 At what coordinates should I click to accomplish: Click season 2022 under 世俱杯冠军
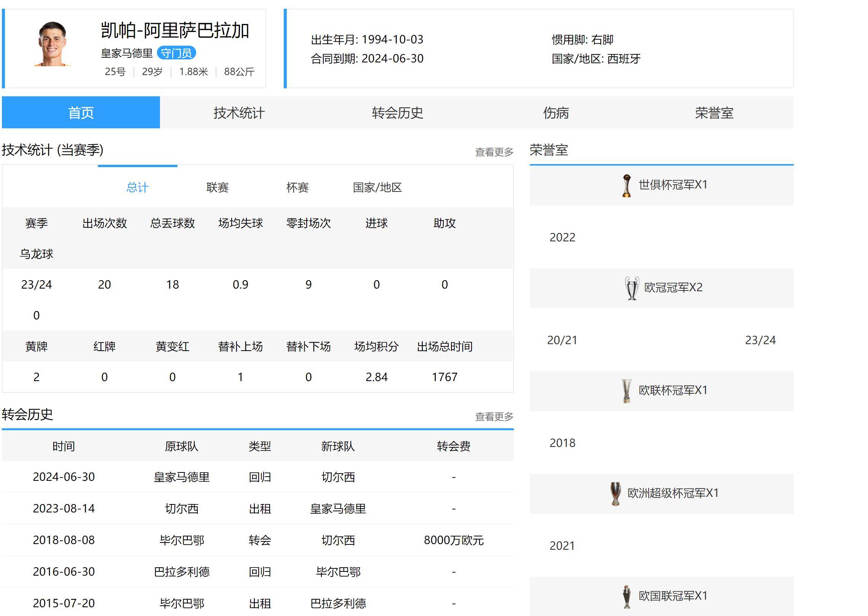tap(563, 237)
